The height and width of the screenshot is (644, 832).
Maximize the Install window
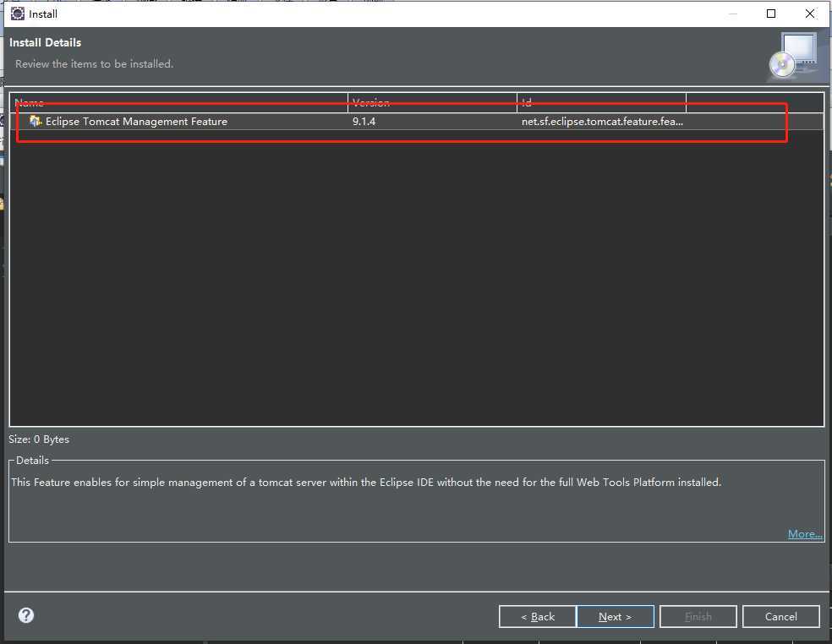click(771, 14)
